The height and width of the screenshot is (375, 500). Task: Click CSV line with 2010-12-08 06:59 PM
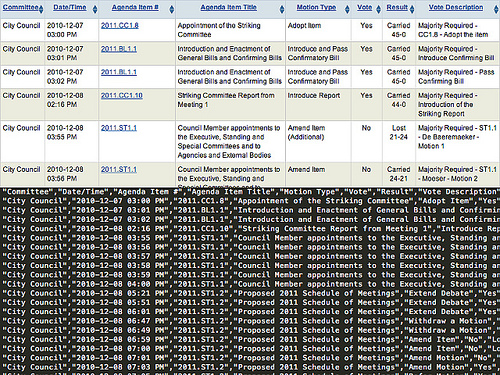tap(250, 339)
